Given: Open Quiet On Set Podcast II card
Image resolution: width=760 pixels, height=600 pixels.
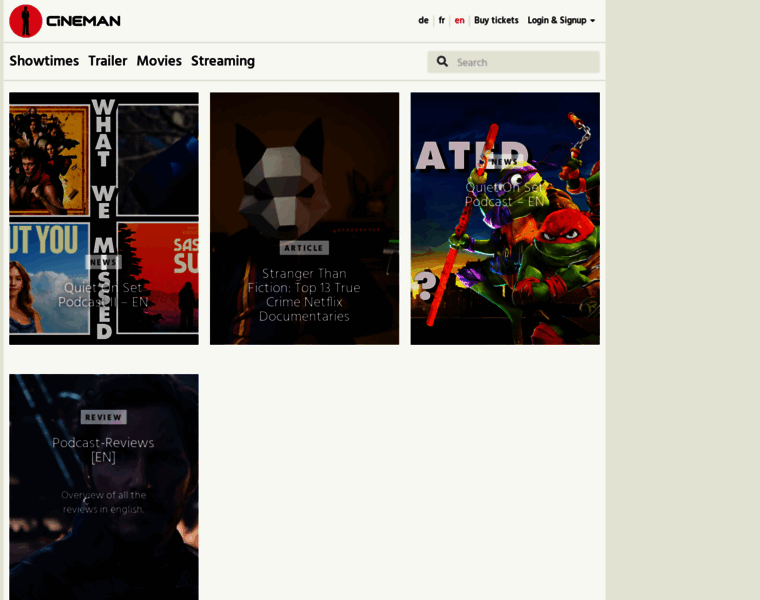Looking at the screenshot, I should 104,219.
